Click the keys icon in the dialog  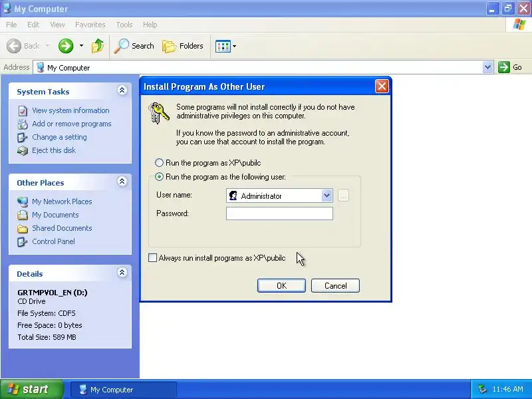159,113
